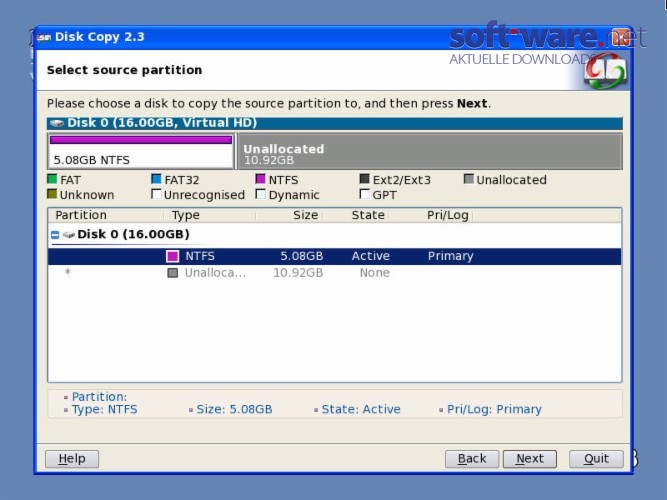Click the Dynamic legend box
The image size is (667, 500).
point(260,194)
